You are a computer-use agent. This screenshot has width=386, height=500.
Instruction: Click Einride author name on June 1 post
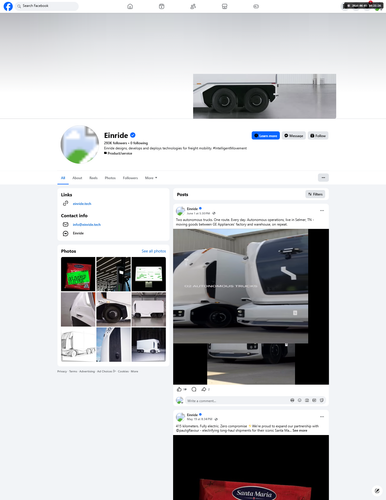click(x=192, y=209)
